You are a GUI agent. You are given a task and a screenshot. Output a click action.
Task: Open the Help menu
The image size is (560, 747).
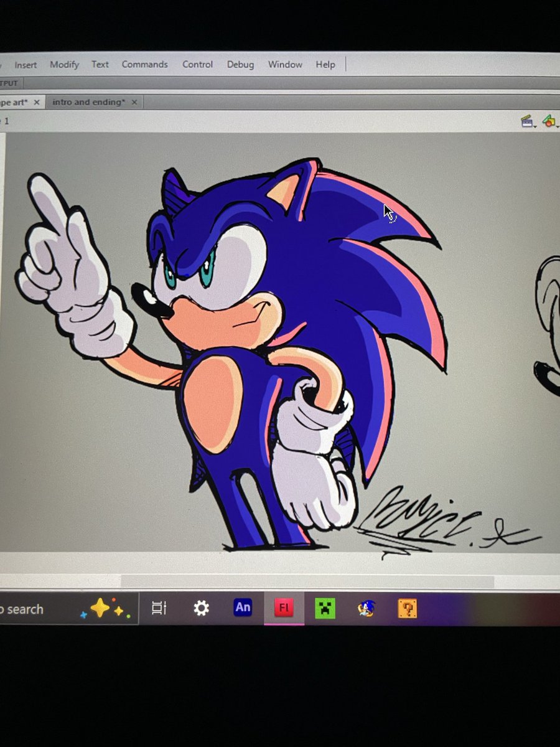325,64
